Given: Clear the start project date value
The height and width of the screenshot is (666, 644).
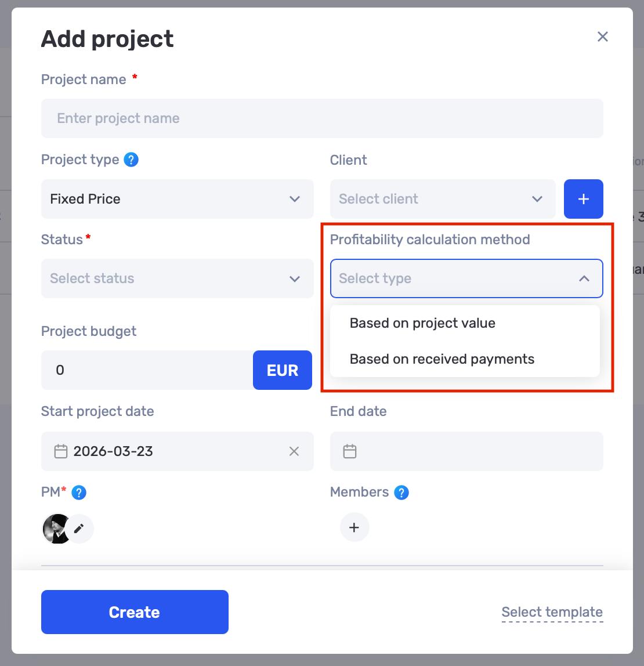Looking at the screenshot, I should 294,451.
